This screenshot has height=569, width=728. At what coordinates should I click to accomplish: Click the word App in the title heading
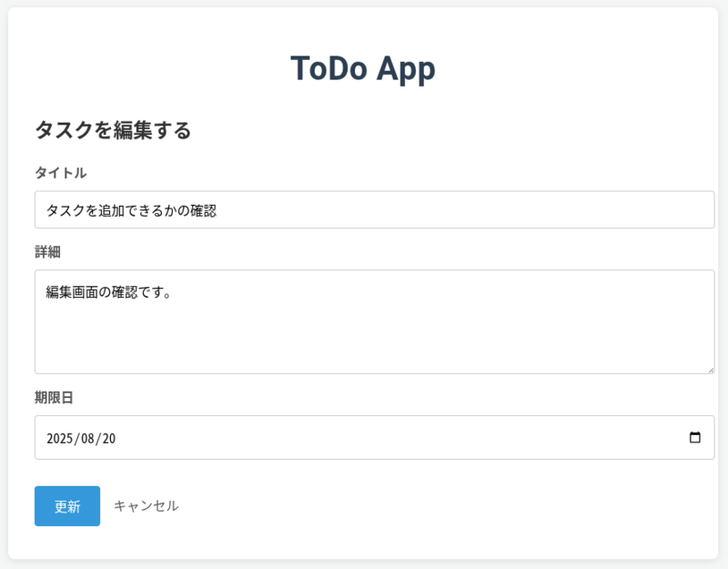[x=406, y=69]
